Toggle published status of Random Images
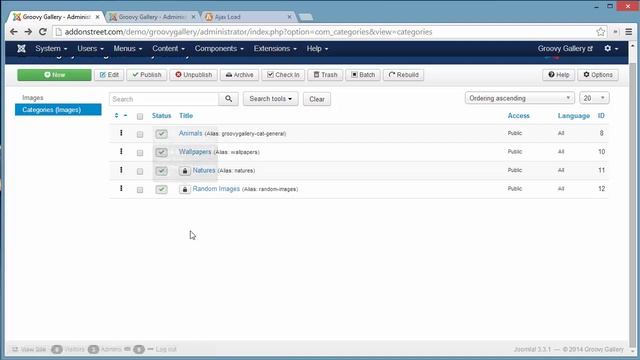 (161, 189)
